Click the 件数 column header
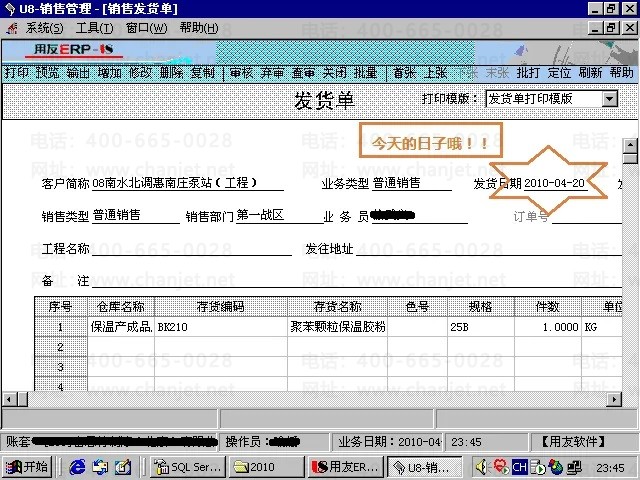Image resolution: width=640 pixels, height=480 pixels. (547, 307)
